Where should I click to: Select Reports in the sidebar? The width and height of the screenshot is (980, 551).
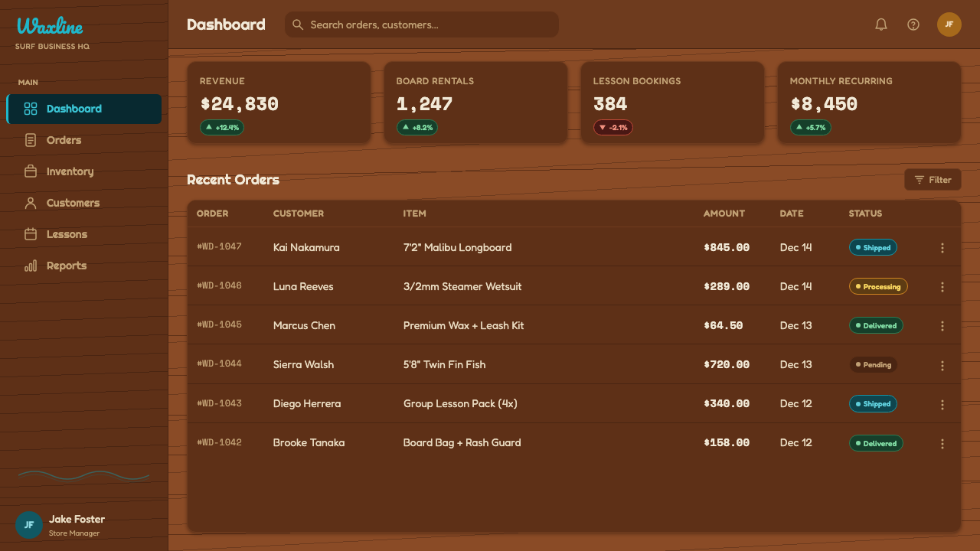click(84, 266)
